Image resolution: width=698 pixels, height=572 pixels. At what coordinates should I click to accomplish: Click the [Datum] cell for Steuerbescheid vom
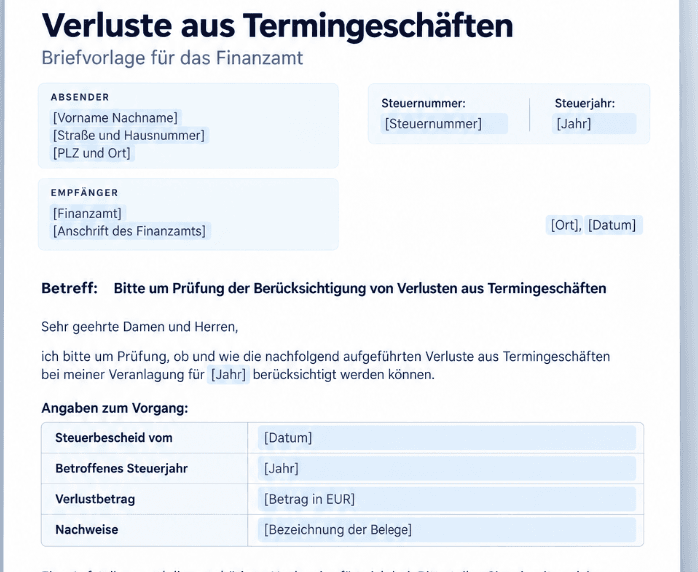(446, 438)
